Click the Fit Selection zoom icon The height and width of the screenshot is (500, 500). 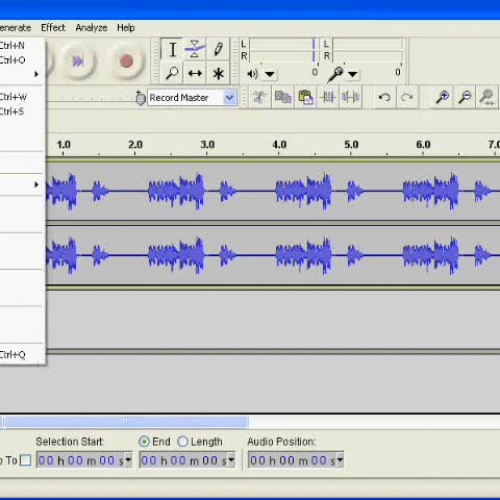487,97
